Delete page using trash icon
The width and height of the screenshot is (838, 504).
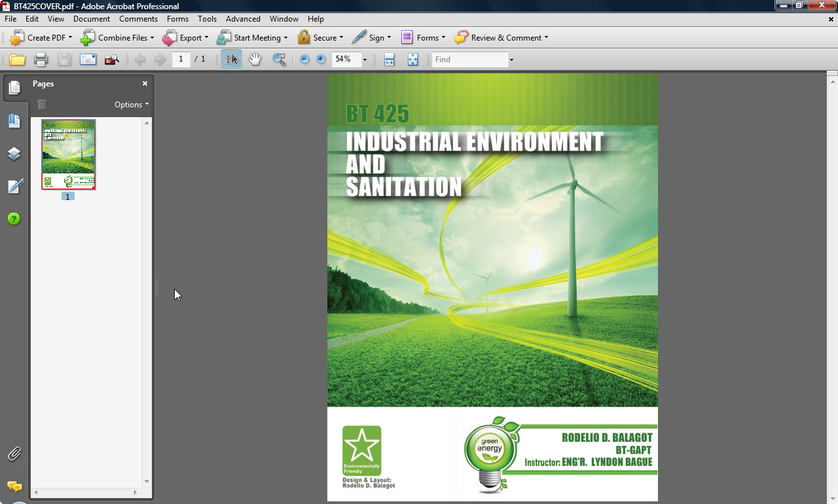click(x=42, y=104)
